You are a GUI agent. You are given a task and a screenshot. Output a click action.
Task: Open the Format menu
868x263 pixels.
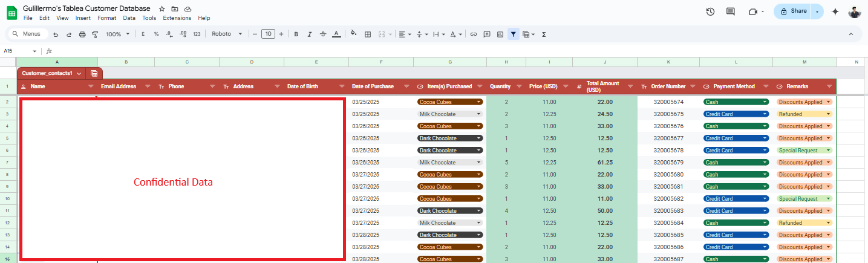(106, 18)
